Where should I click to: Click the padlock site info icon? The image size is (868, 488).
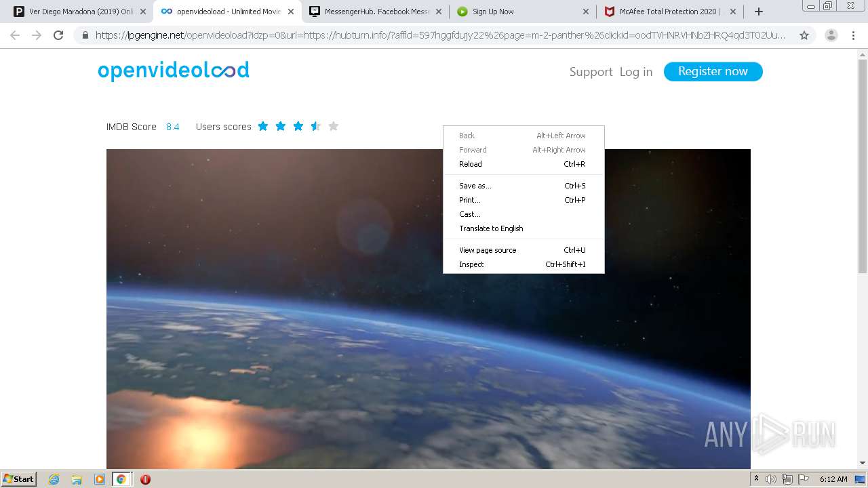coord(85,35)
